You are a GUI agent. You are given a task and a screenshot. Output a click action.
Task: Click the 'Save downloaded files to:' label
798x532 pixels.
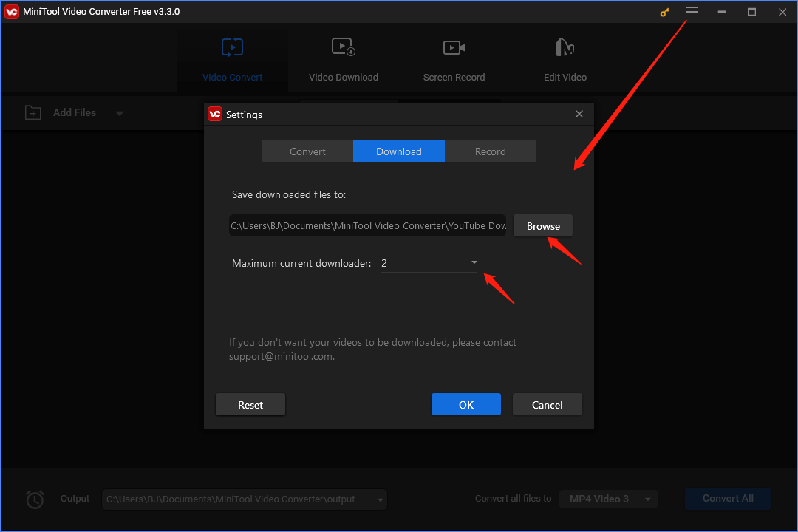pyautogui.click(x=289, y=194)
